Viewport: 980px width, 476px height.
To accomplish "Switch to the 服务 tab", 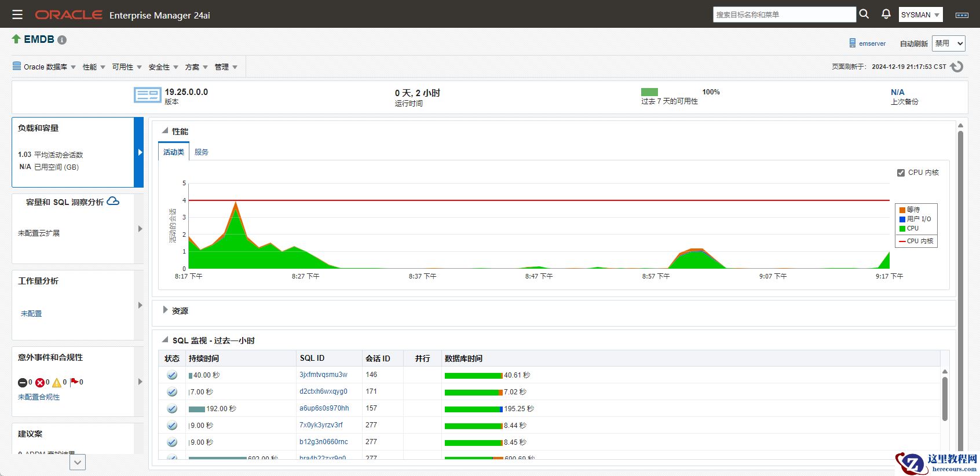I will click(201, 152).
